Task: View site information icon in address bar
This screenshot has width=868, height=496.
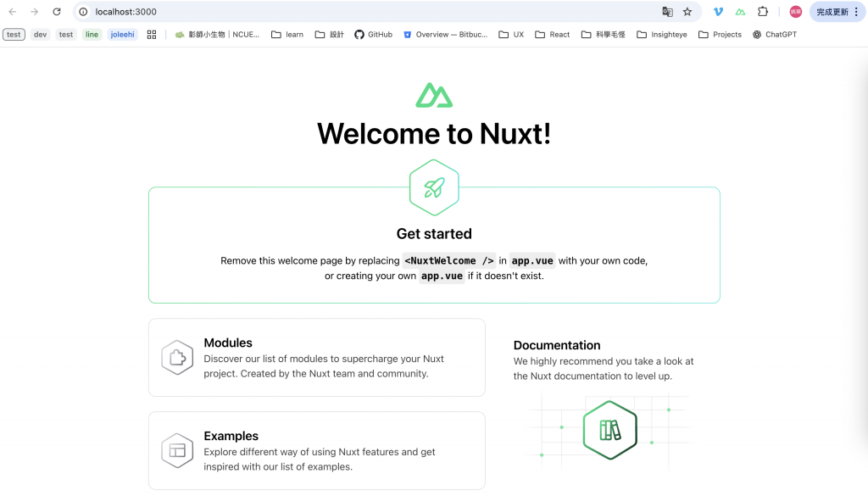Action: point(83,12)
